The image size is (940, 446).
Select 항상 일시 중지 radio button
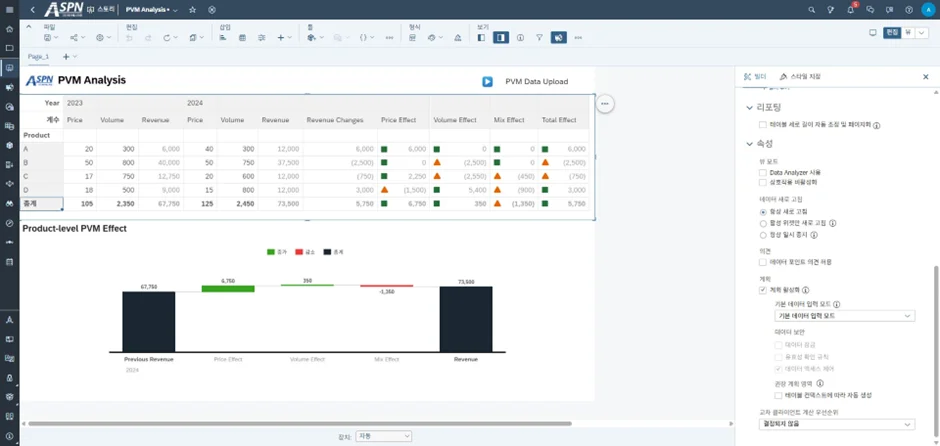point(764,235)
